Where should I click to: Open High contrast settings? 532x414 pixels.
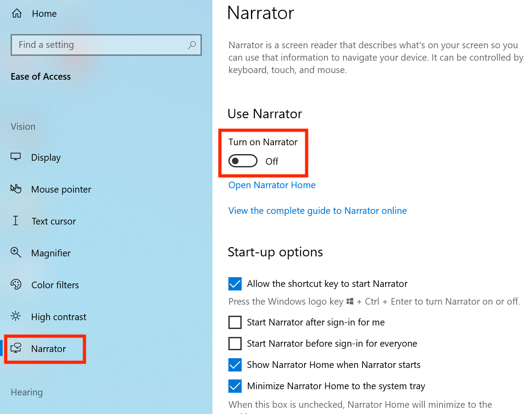[x=59, y=317]
